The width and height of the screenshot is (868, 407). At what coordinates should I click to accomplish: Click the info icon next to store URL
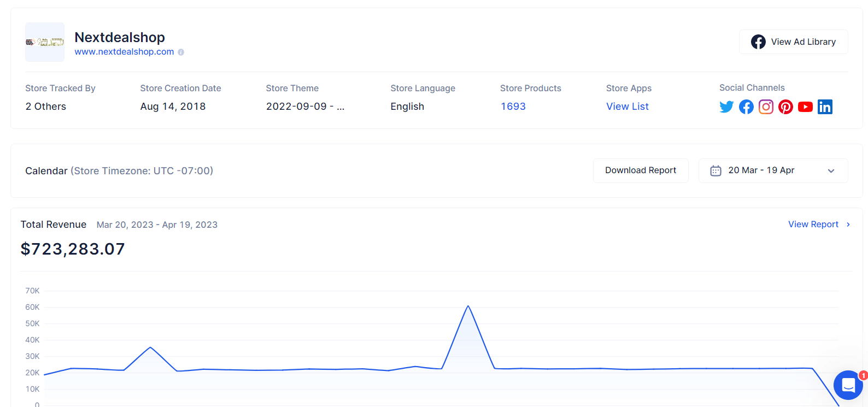tap(181, 52)
